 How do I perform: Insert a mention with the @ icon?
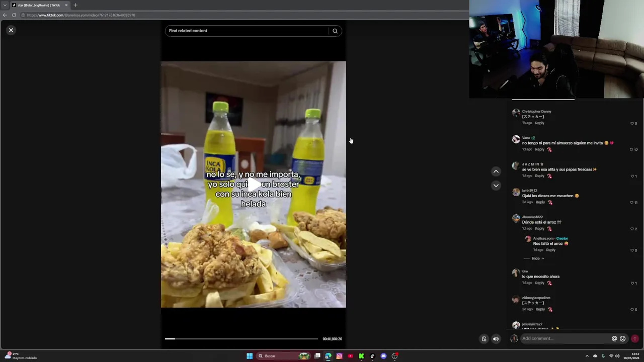click(x=614, y=339)
